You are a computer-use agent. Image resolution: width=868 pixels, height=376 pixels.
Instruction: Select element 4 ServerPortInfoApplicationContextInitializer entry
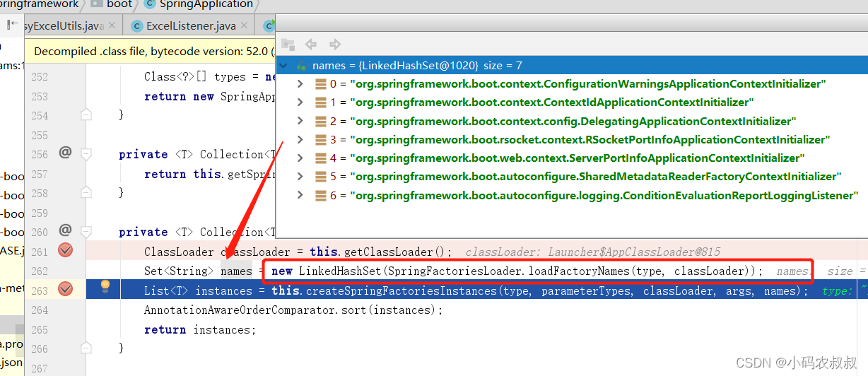pos(577,158)
